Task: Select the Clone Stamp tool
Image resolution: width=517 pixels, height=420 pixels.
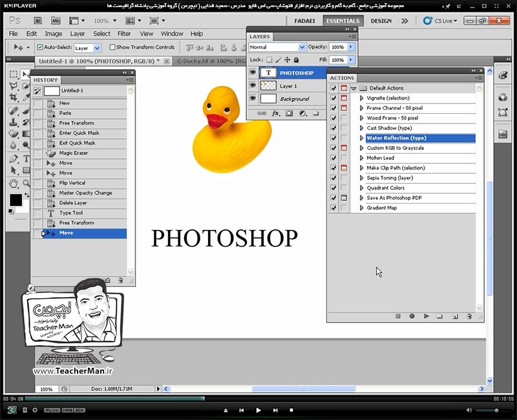Action: pyautogui.click(x=14, y=122)
